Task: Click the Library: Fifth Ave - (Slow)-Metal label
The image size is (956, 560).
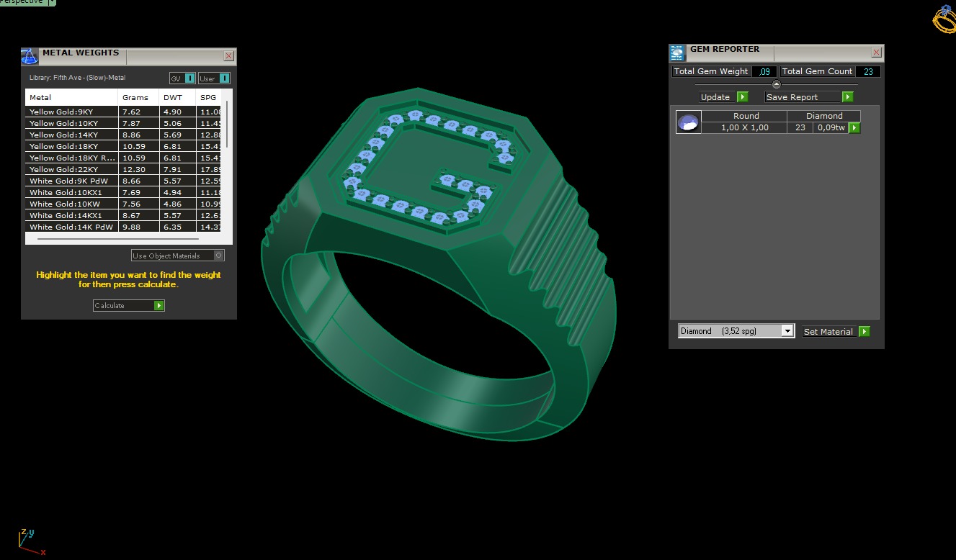Action: 77,78
